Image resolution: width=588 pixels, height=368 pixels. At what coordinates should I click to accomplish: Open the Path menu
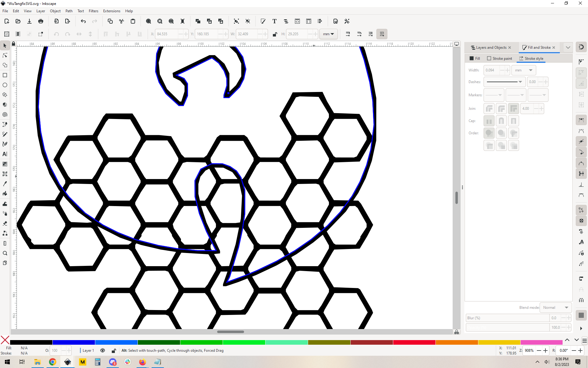click(x=69, y=11)
